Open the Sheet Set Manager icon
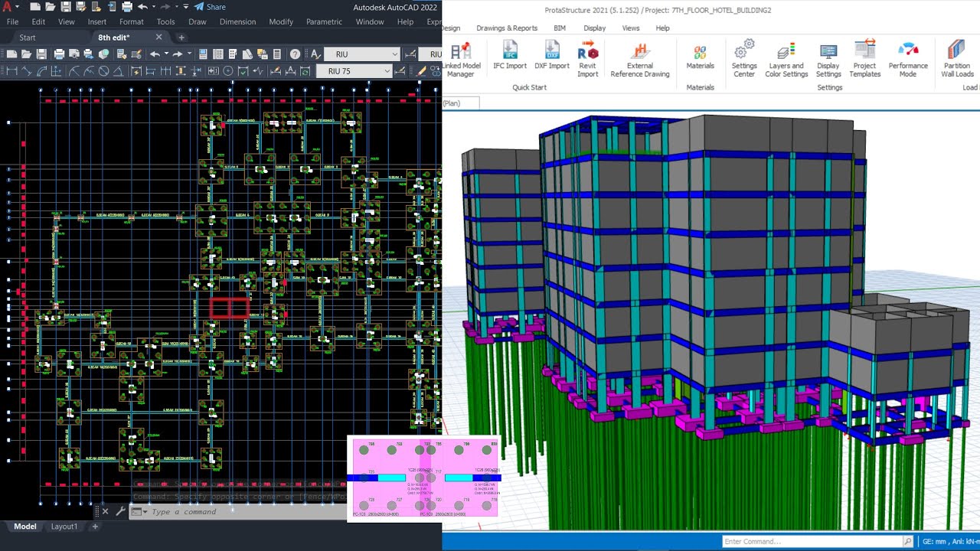980x551 pixels. (x=247, y=54)
